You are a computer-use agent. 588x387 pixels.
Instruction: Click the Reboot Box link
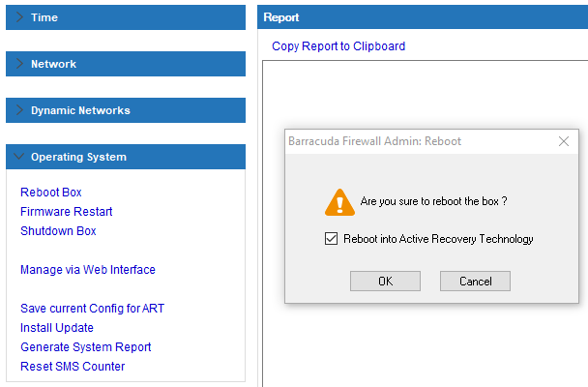pyautogui.click(x=51, y=192)
